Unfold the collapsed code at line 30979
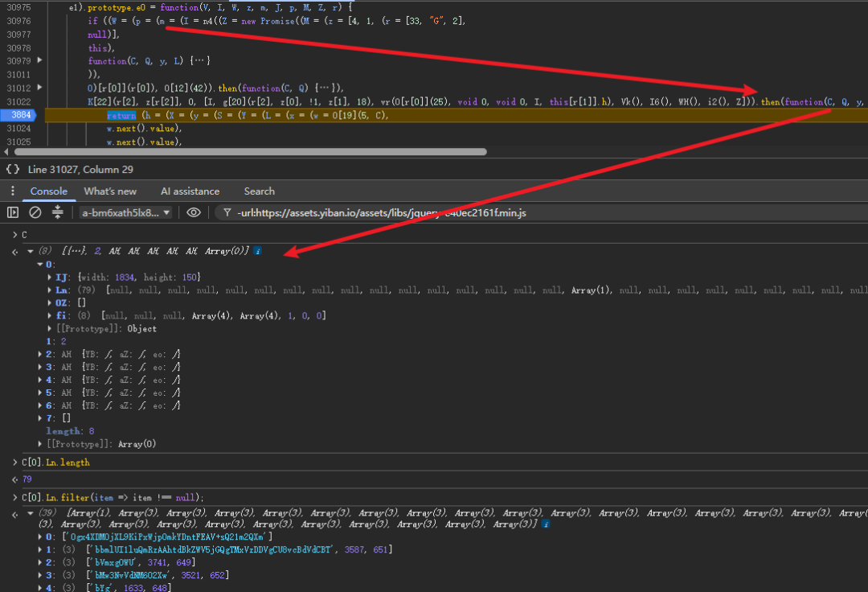This screenshot has height=592, width=868. coord(39,60)
